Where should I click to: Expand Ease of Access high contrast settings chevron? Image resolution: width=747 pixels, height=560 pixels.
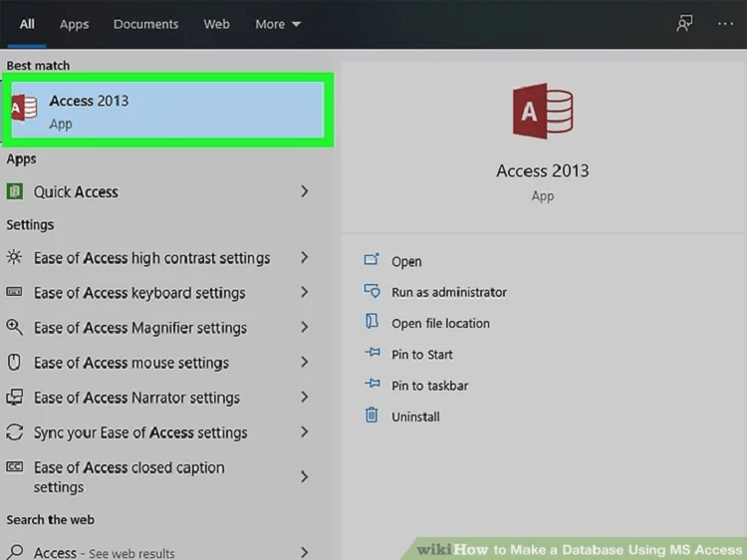(x=305, y=258)
